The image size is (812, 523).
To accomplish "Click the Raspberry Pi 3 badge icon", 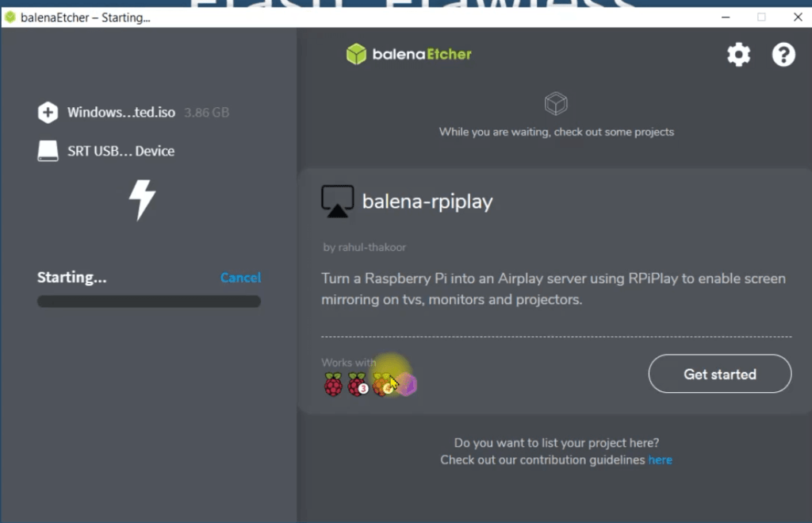I will coord(358,384).
